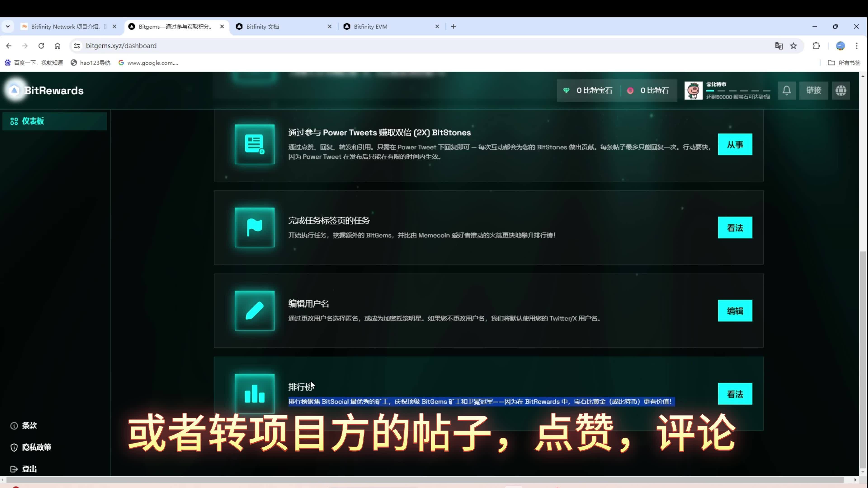View site information icon in address bar

[77, 46]
